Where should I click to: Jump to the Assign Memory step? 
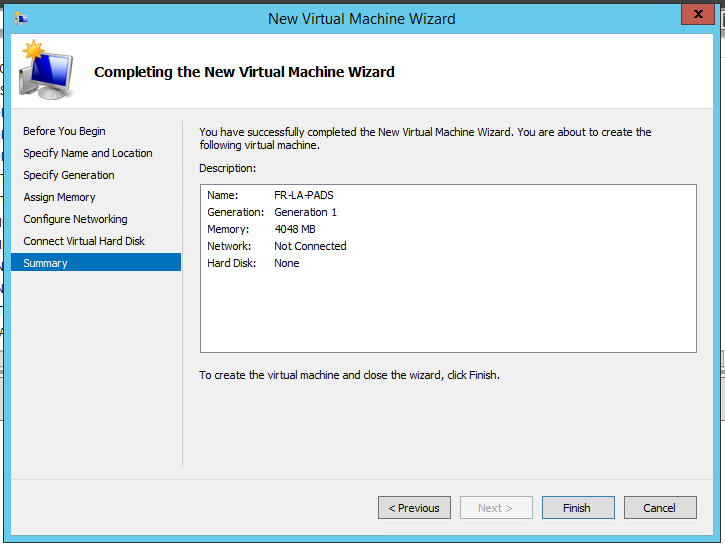(x=60, y=197)
